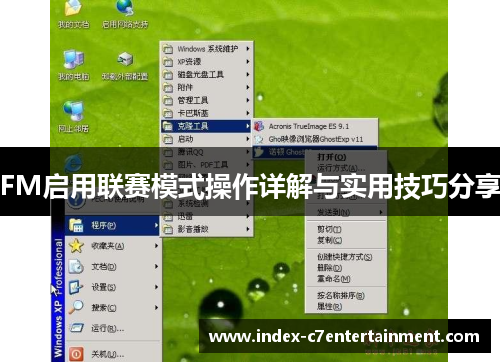
Task: Expand the 启动 submenu arrow
Action: coord(248,139)
